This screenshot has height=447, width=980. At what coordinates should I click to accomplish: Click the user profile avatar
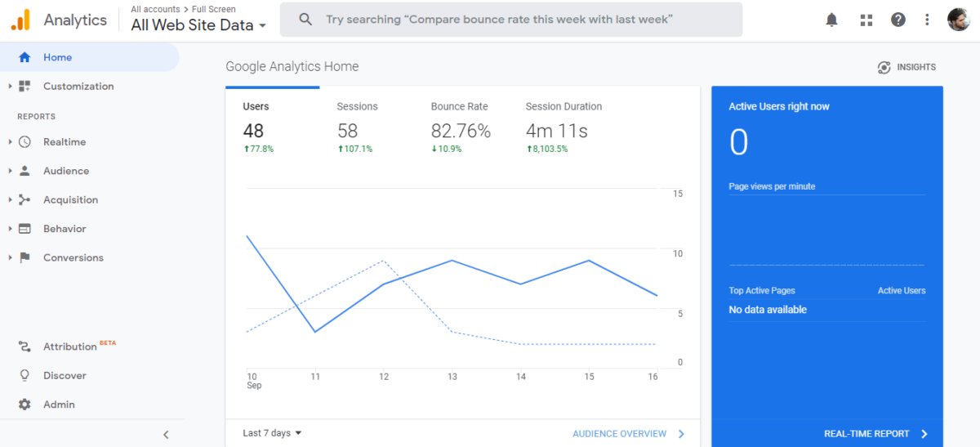point(959,20)
